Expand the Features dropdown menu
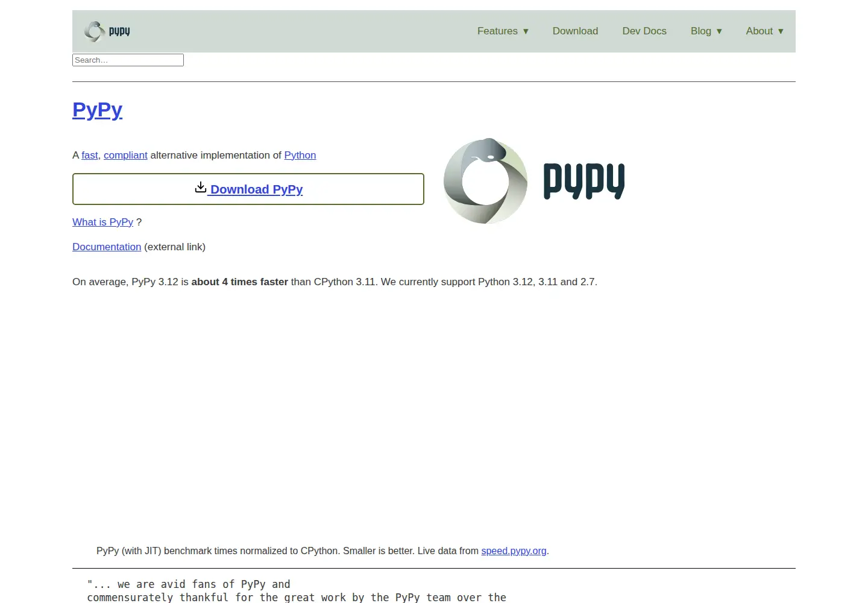Image resolution: width=868 pixels, height=603 pixels. (503, 31)
